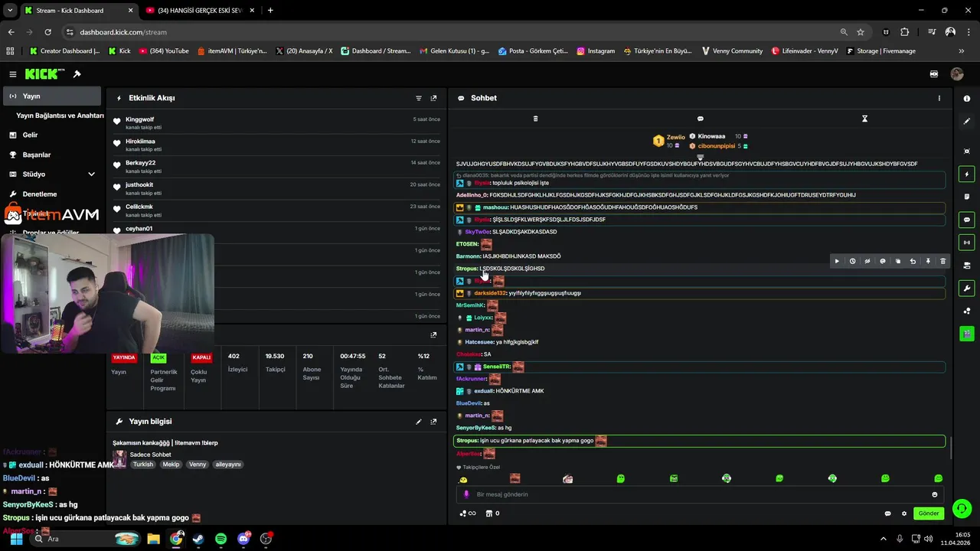Screen dimensions: 980x551
Task: Click the Creator Dashboard bookmark
Action: click(64, 51)
